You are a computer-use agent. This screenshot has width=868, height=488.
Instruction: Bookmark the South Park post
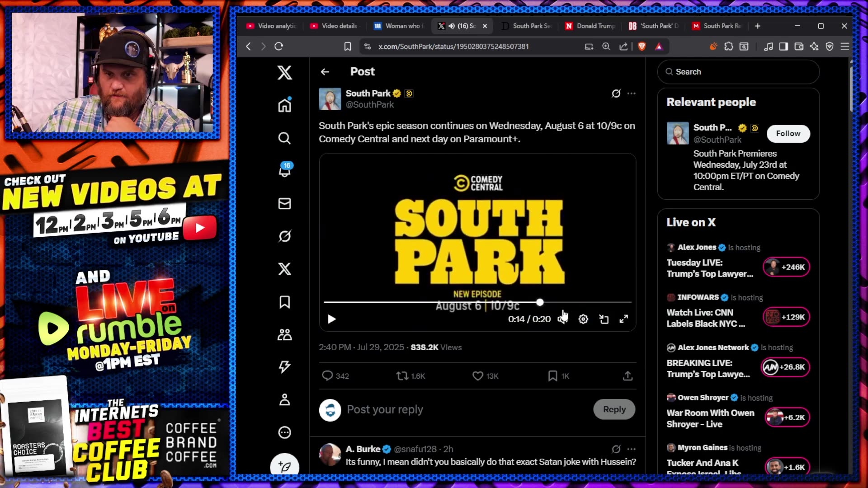552,375
